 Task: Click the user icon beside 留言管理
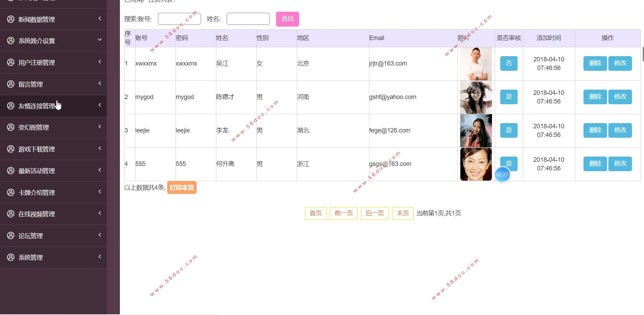(x=11, y=84)
